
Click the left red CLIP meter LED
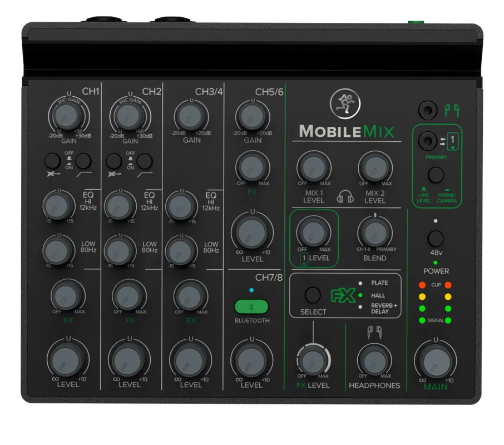[x=422, y=285]
